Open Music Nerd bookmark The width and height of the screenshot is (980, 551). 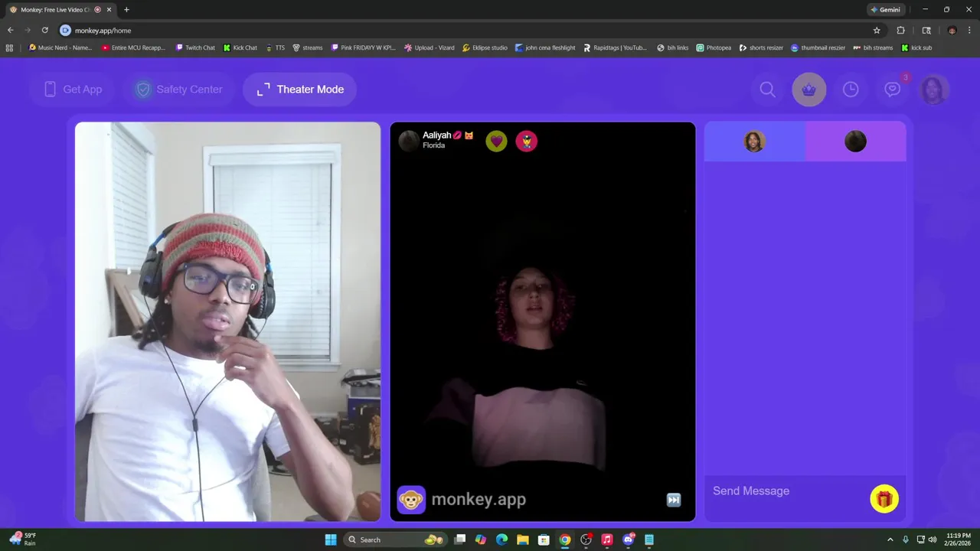click(60, 47)
